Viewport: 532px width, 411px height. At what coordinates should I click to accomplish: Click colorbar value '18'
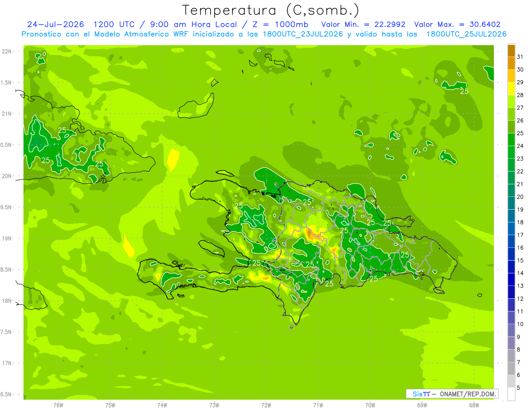pyautogui.click(x=520, y=222)
